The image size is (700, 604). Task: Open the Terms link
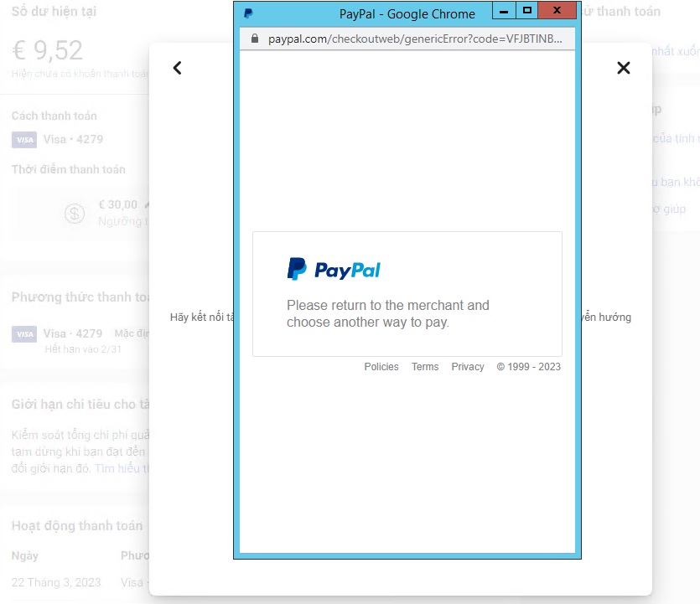click(x=425, y=367)
